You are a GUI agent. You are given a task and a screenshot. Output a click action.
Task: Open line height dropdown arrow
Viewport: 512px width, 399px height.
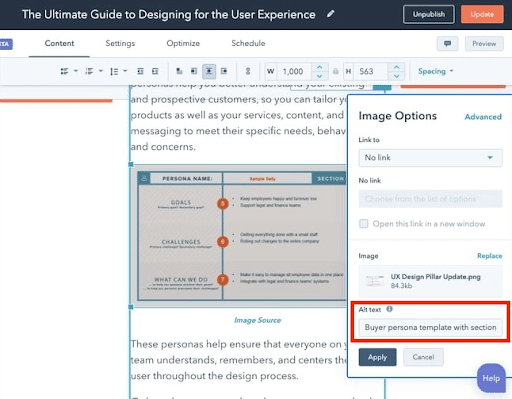(x=125, y=71)
